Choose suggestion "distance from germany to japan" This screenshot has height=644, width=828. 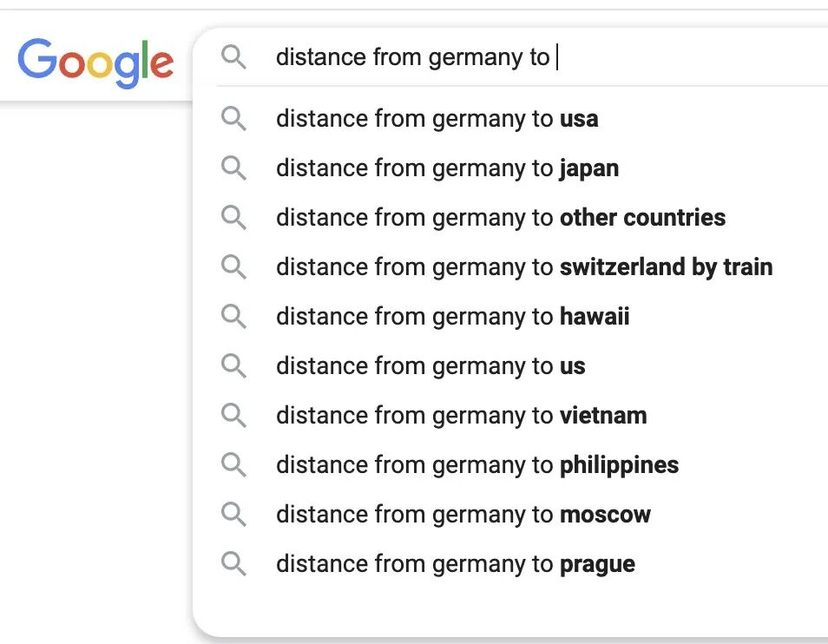[447, 168]
